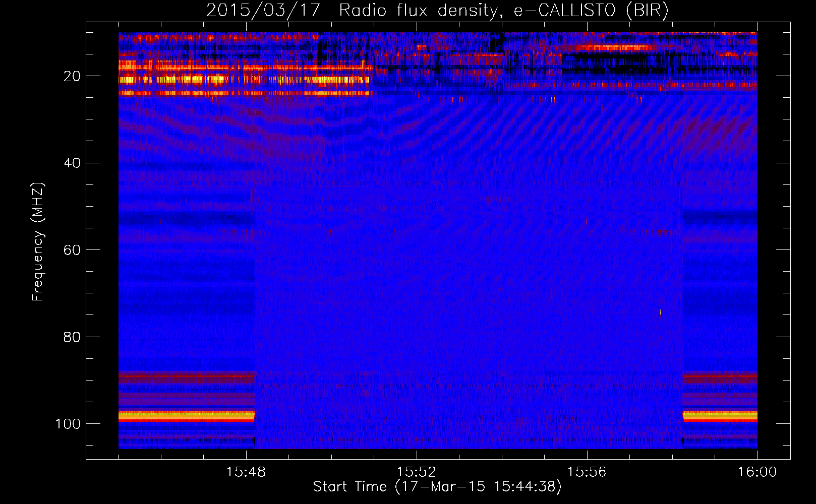The image size is (816, 504).
Task: Click the date "2015/03/17" in the title
Action: (x=263, y=10)
